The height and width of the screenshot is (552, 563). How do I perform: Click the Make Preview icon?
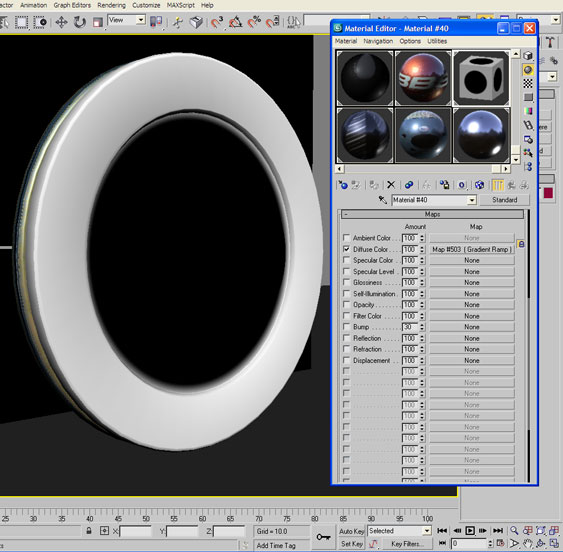pos(527,125)
